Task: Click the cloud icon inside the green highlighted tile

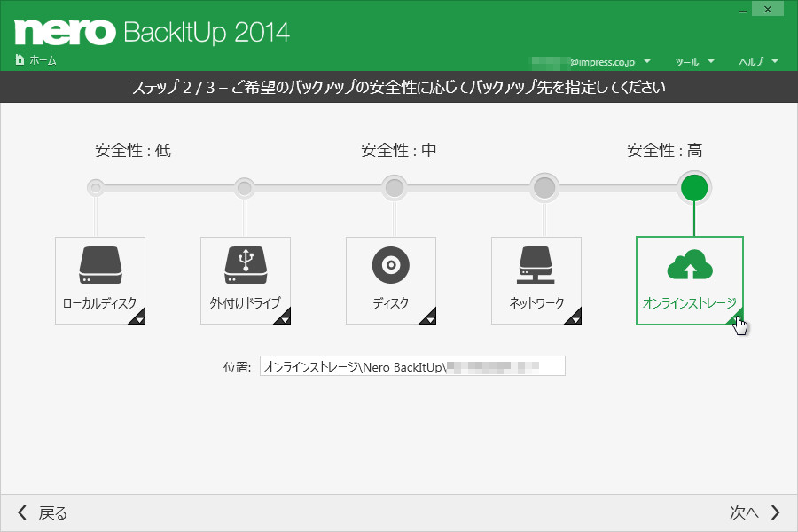Action: point(690,263)
